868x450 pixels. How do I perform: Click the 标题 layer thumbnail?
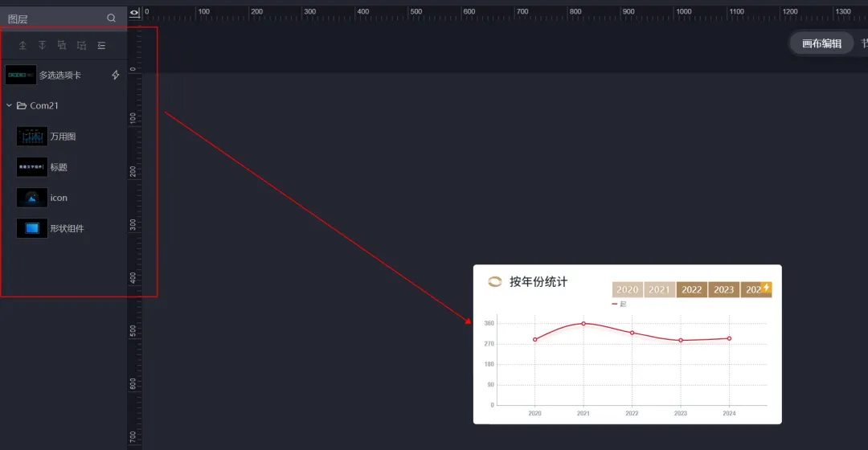[32, 166]
